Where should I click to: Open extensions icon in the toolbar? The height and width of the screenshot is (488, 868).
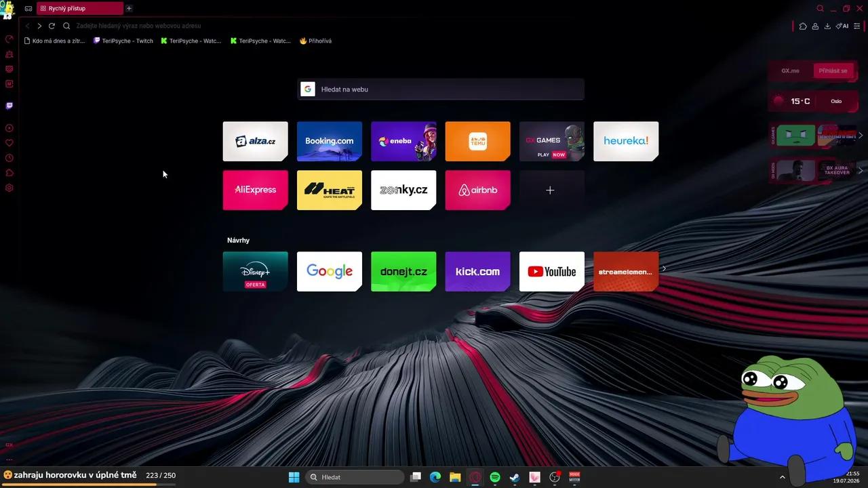pos(803,26)
